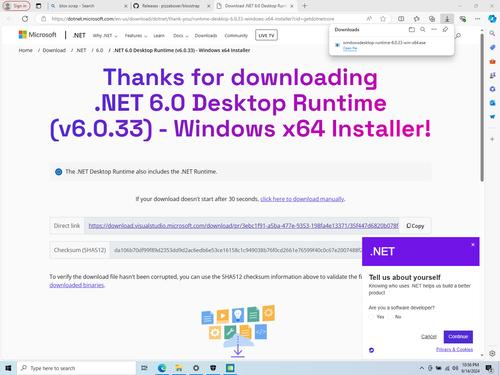This screenshot has height=375, width=500.
Task: Click the Downloads toolbar button in Edge
Action: 447,19
